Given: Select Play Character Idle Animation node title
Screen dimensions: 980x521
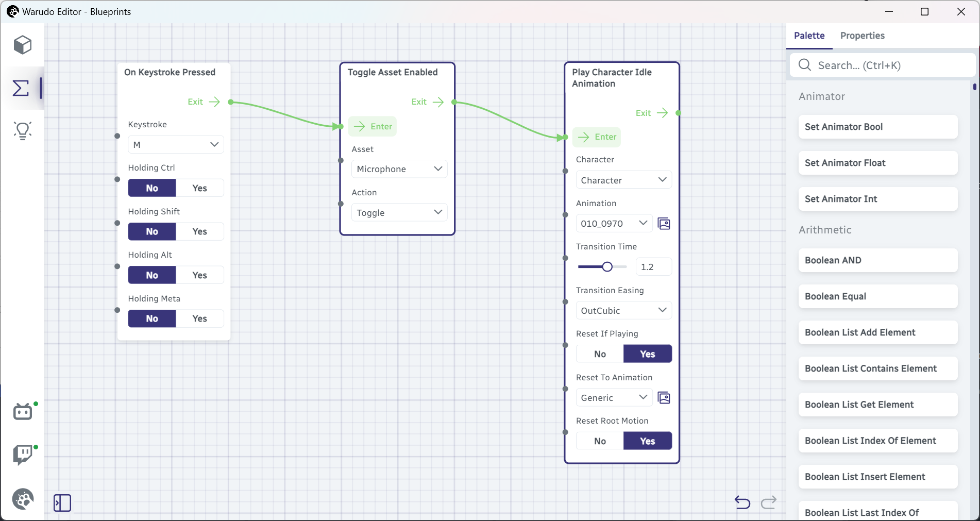Looking at the screenshot, I should pyautogui.click(x=612, y=78).
